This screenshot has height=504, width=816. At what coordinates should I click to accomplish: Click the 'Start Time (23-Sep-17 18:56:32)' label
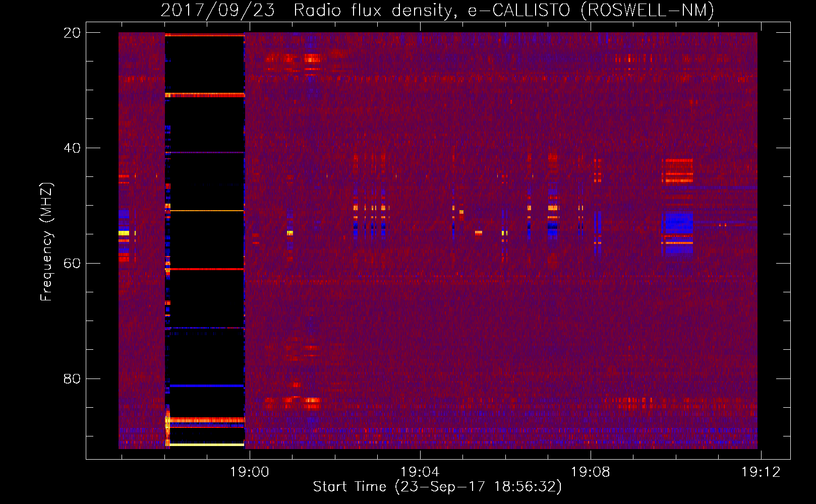coord(437,487)
